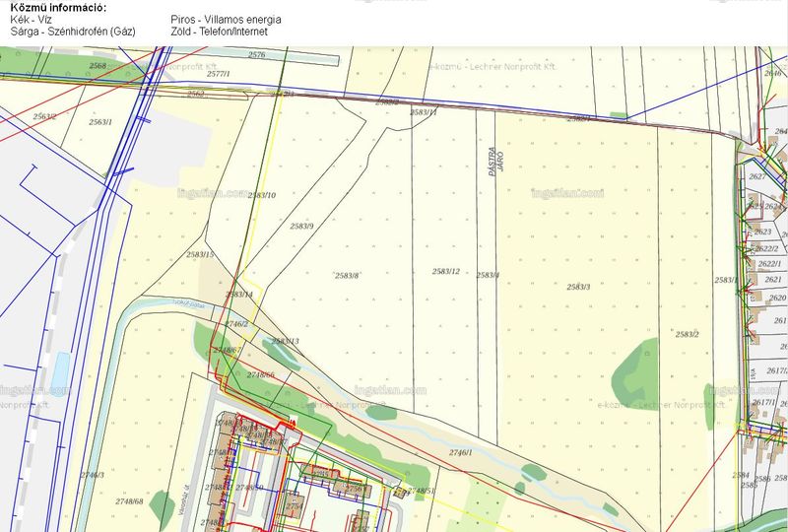The width and height of the screenshot is (788, 532).
Task: Click parcel label 2646
Action: tap(773, 74)
